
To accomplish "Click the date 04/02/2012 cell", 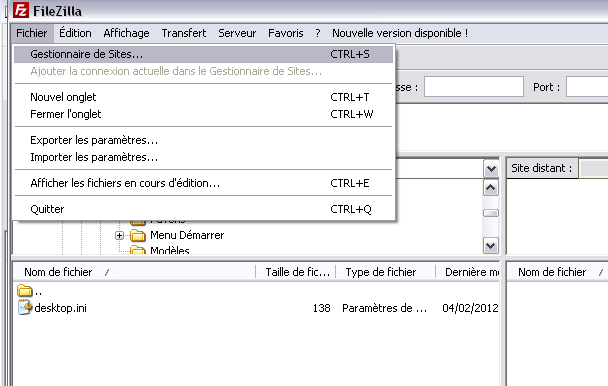I will click(x=470, y=308).
